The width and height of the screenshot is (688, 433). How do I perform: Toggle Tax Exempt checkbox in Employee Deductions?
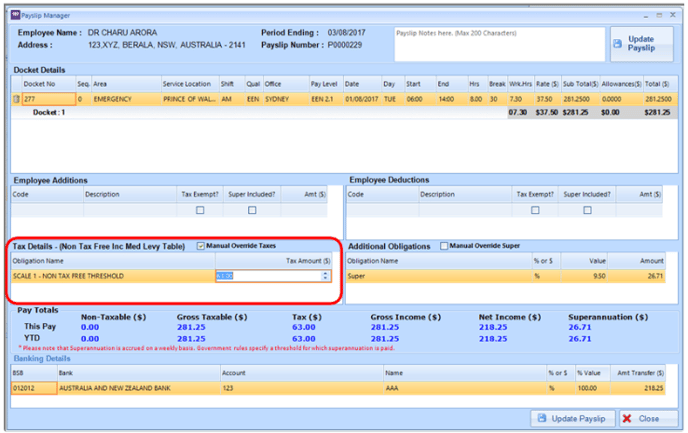click(535, 211)
